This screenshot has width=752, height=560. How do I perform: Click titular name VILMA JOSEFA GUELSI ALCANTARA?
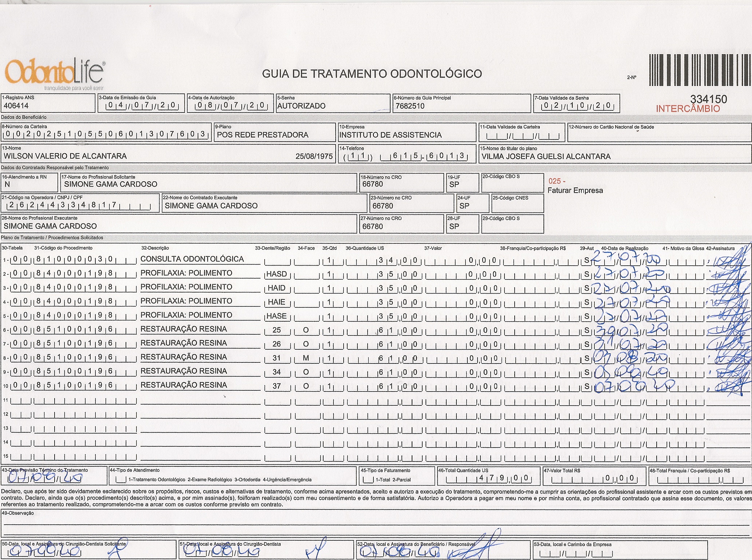pyautogui.click(x=546, y=156)
